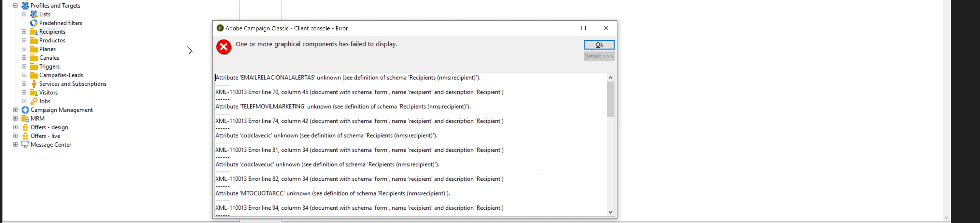This screenshot has height=223, width=980.
Task: Close the error dialog window
Action: pyautogui.click(x=606, y=28)
